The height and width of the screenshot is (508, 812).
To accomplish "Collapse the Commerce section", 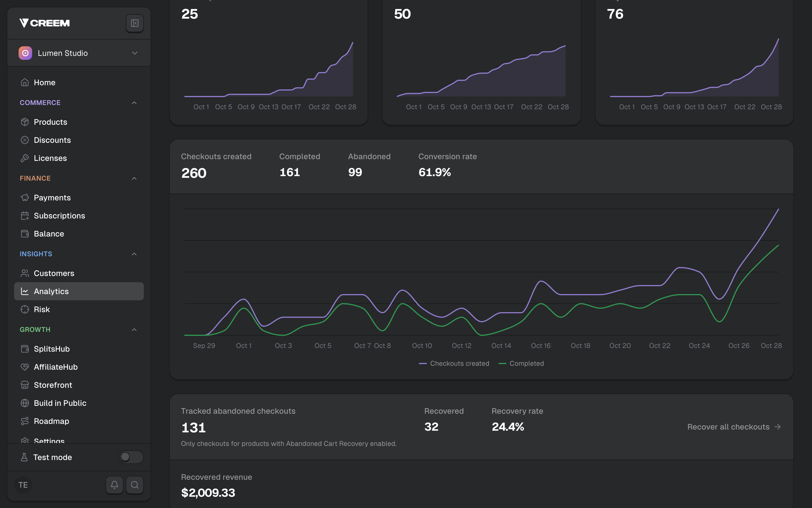I will coord(134,103).
